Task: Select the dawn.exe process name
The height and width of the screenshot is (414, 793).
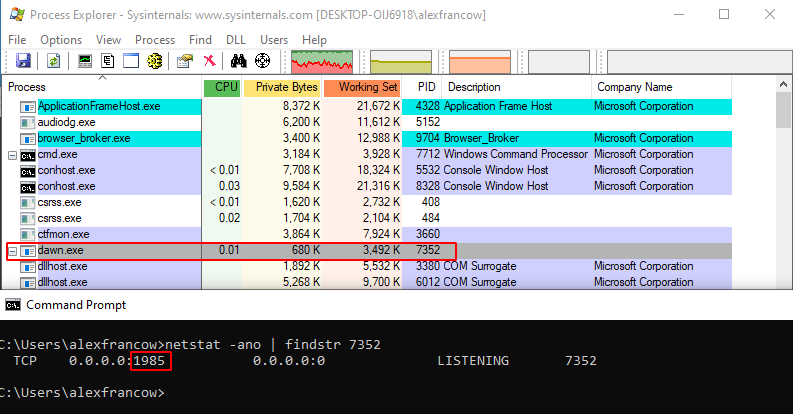Action: tap(60, 250)
